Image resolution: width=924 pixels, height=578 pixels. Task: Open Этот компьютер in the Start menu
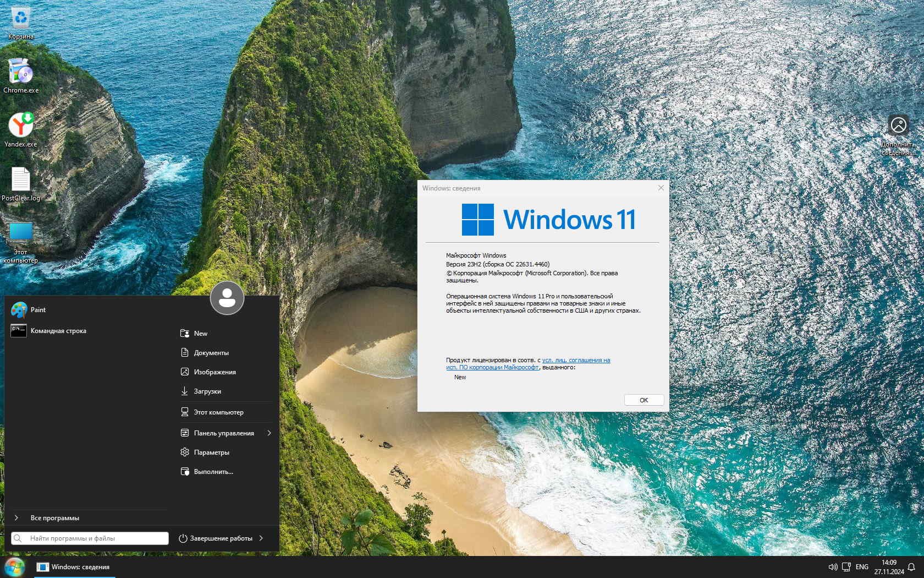click(226, 412)
